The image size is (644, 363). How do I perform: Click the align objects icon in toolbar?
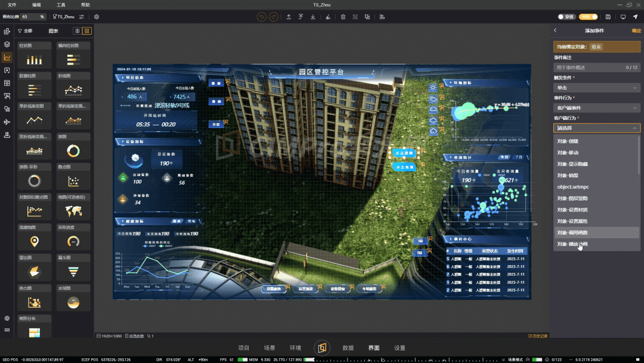point(382,17)
